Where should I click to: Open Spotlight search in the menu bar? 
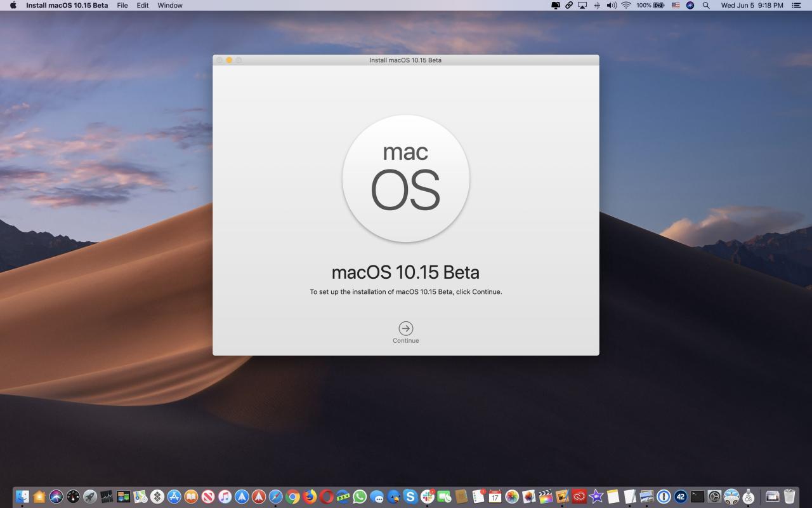click(706, 5)
